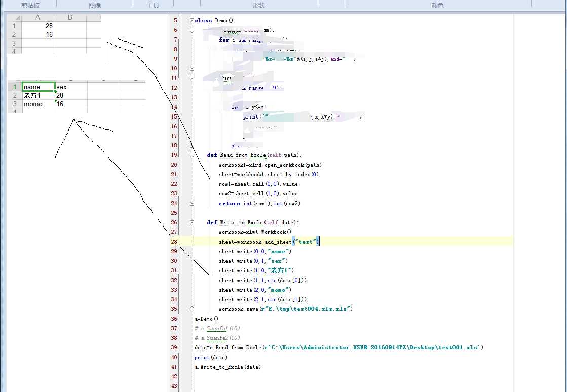Screen dimensions: 567x392
Task: Select the 'name' cell in the lower spreadsheet
Action: coord(39,87)
